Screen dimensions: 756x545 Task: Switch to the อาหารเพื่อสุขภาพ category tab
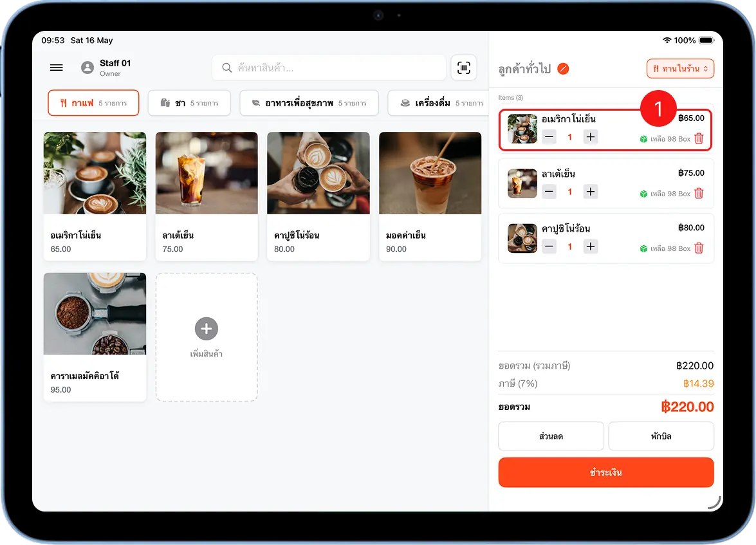[x=309, y=103]
